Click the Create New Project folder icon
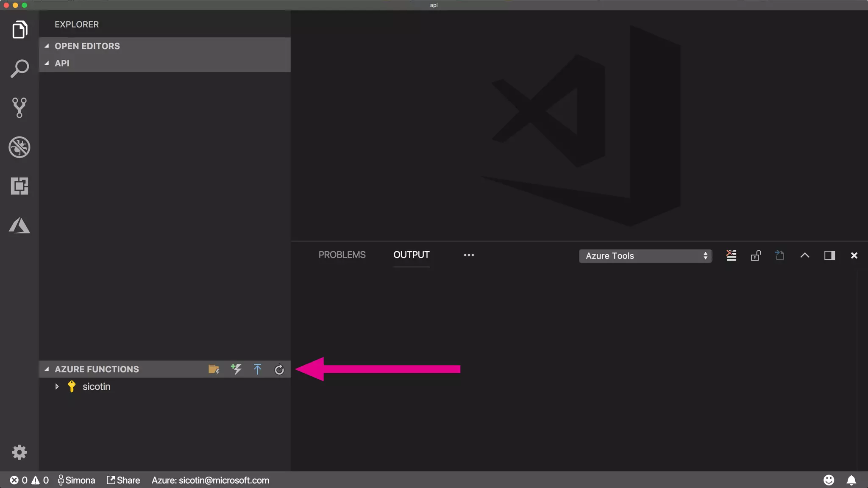Image resolution: width=868 pixels, height=488 pixels. pos(214,369)
